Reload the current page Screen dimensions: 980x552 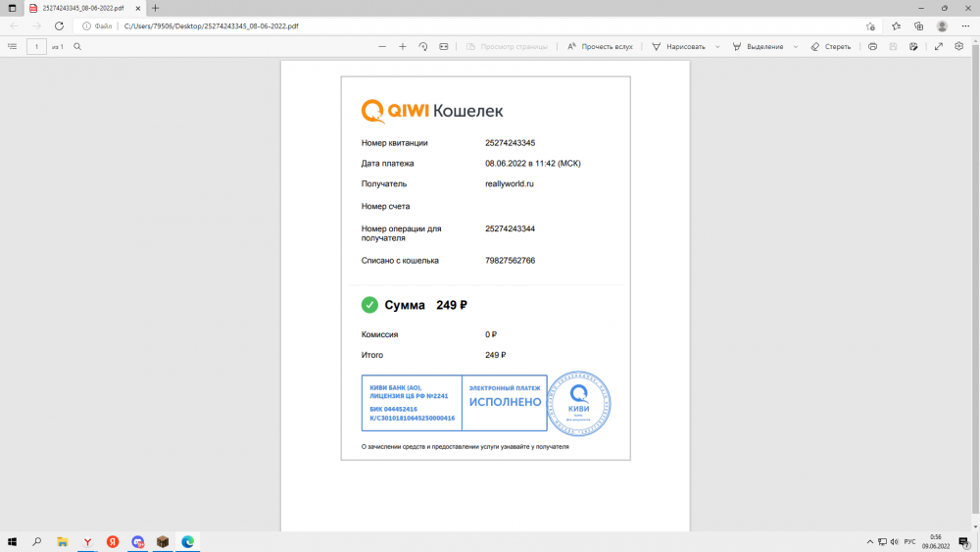click(59, 26)
